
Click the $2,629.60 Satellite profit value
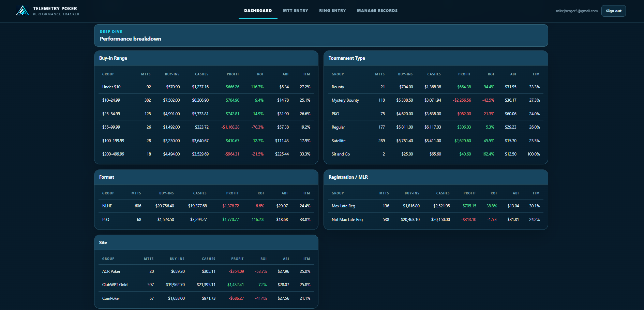click(463, 141)
